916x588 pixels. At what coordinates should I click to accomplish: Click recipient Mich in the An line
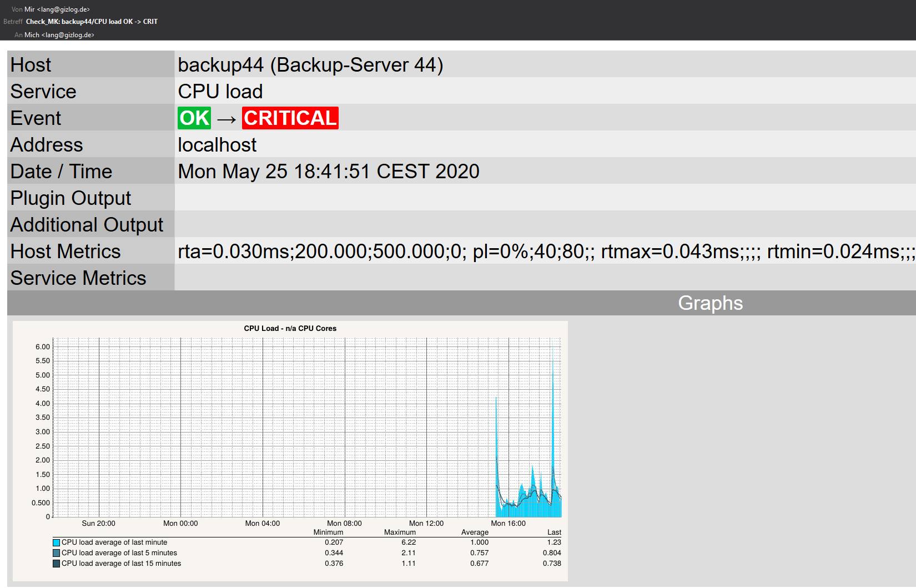click(x=32, y=35)
